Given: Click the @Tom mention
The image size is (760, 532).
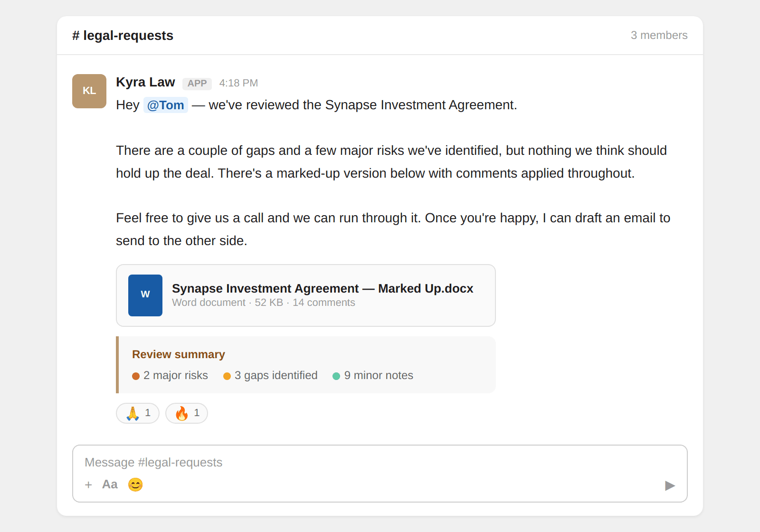Looking at the screenshot, I should [165, 105].
